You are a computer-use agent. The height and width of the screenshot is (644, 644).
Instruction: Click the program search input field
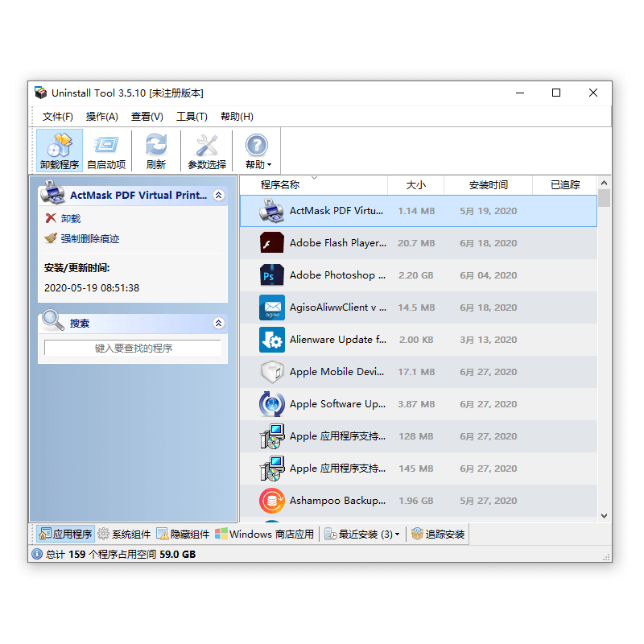pos(133,349)
